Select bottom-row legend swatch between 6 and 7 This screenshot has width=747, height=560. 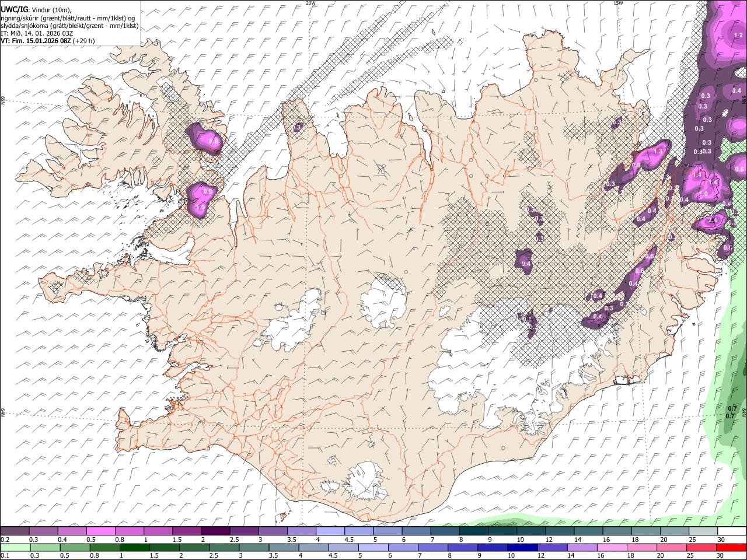point(403,547)
